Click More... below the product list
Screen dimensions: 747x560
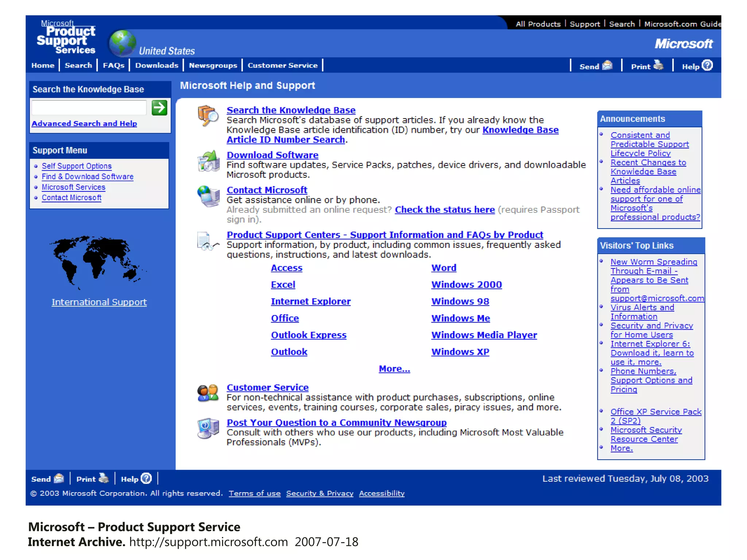coord(394,369)
